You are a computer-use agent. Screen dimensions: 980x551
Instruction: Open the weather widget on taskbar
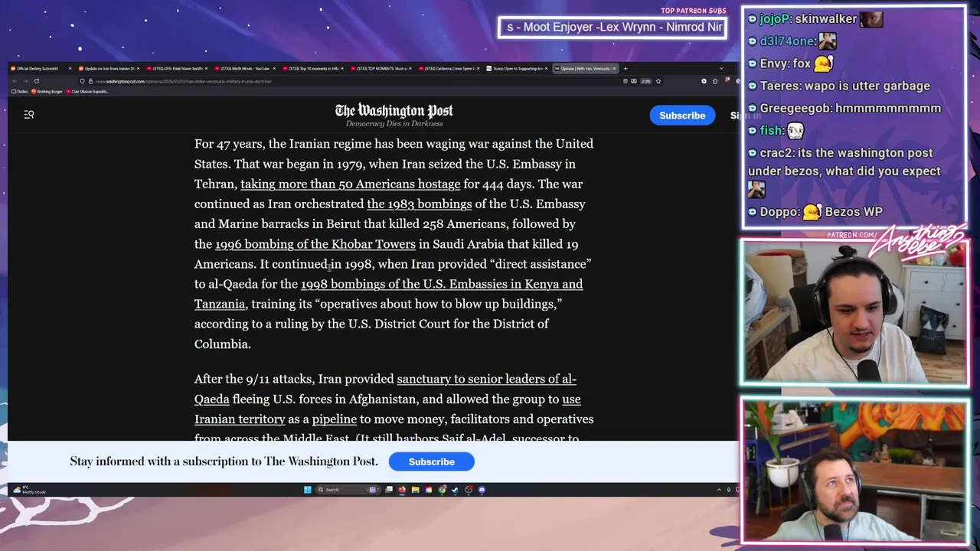(x=29, y=490)
